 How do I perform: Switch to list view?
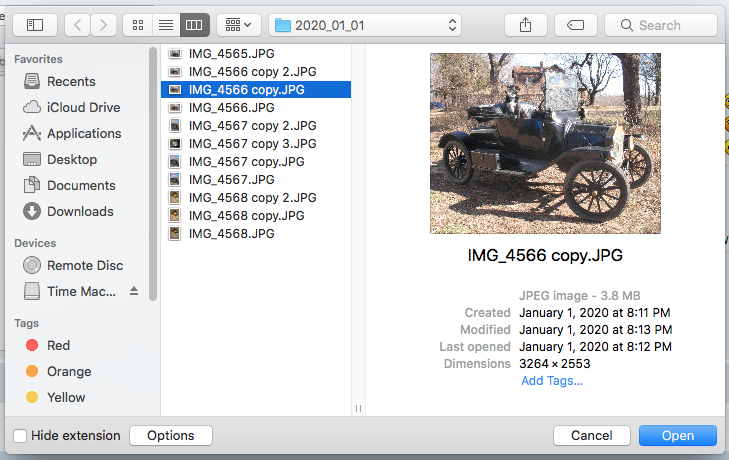(x=166, y=25)
